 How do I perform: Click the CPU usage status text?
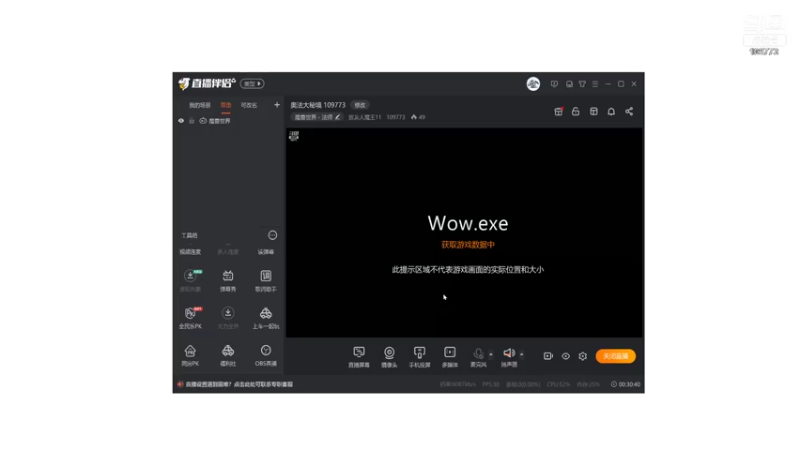[x=558, y=384]
